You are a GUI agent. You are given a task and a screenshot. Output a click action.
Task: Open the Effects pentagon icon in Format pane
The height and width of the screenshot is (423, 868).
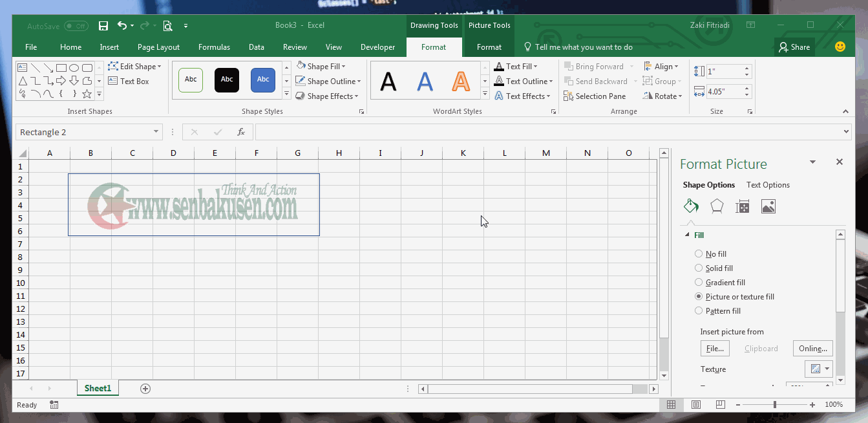click(x=717, y=206)
